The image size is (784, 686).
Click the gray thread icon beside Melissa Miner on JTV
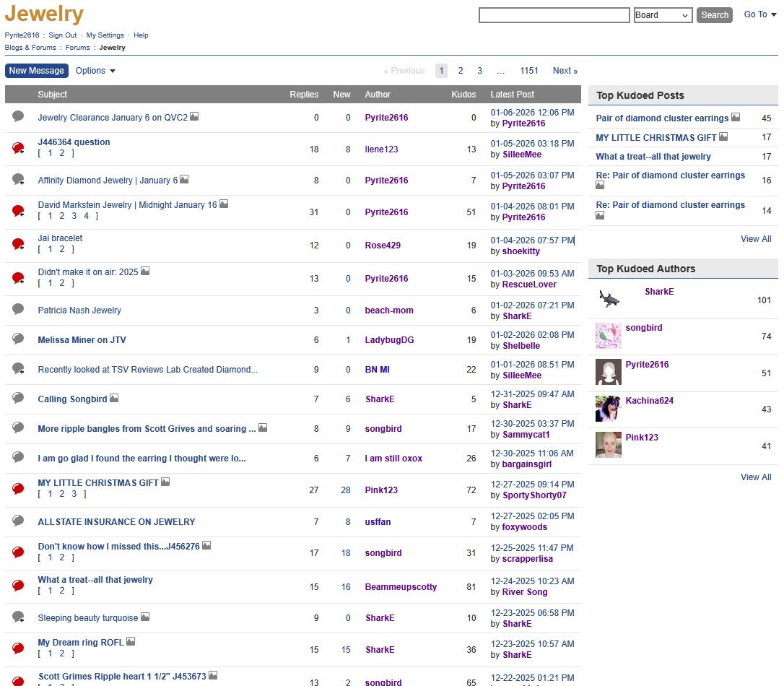click(18, 339)
